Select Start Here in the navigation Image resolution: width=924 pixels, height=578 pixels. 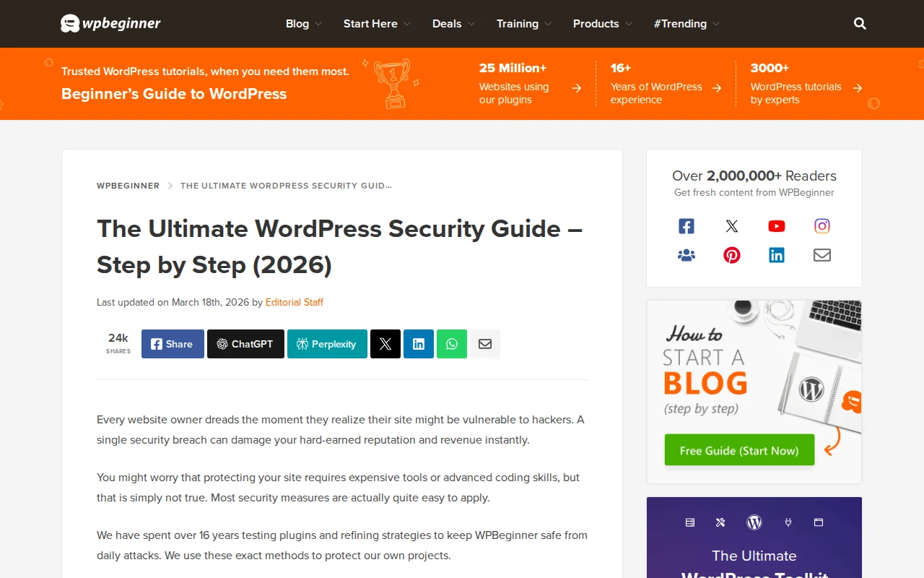point(376,23)
